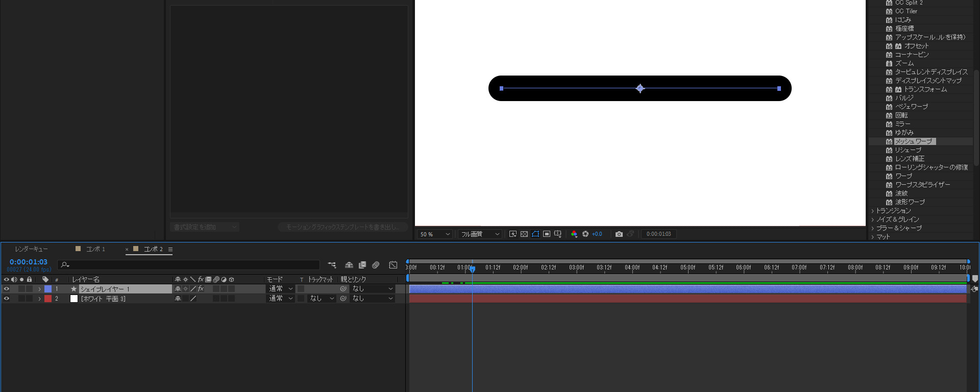Screen dimensions: 980x392
Task: Enable frame blending for the composition
Action: coord(362,265)
